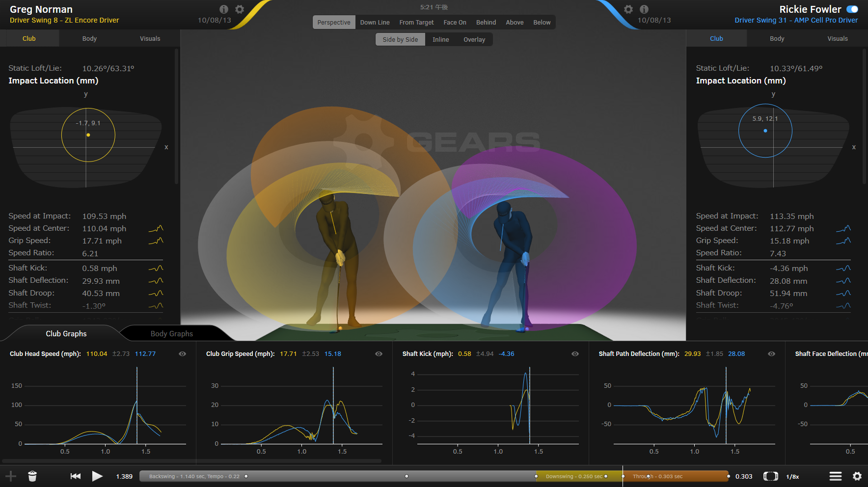Select the Down Line camera view
The height and width of the screenshot is (487, 868).
pyautogui.click(x=375, y=23)
